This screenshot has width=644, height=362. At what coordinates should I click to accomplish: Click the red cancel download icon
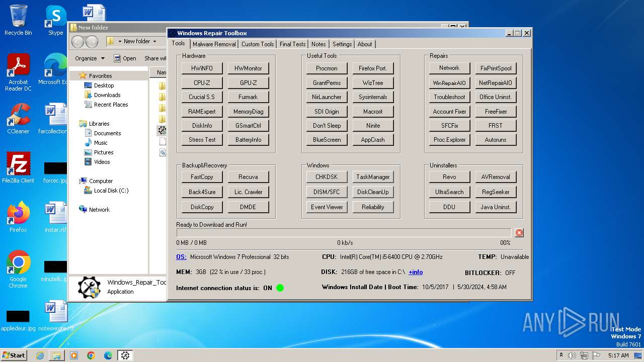pos(519,233)
